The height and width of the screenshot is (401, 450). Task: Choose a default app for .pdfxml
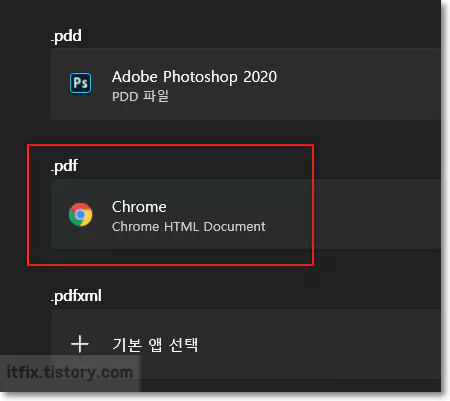pyautogui.click(x=245, y=344)
